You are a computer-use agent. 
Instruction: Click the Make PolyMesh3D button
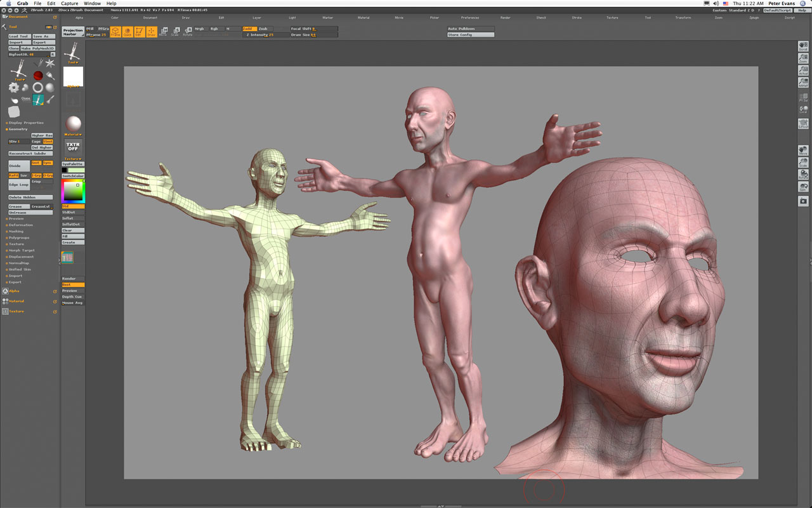[38, 48]
